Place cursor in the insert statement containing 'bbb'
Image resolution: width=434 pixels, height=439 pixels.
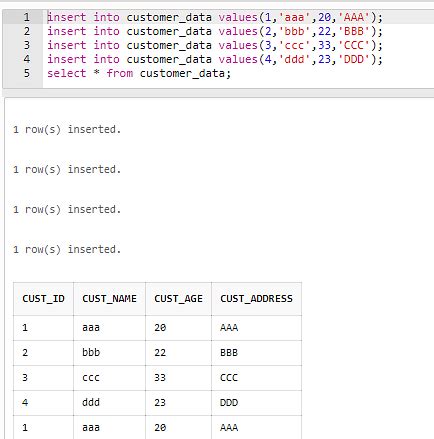(x=215, y=31)
